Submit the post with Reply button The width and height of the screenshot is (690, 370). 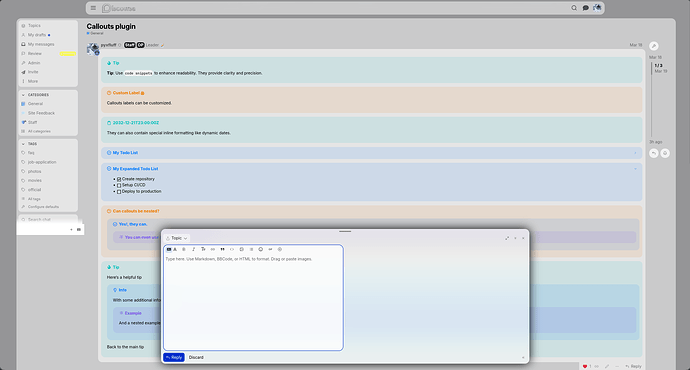pyautogui.click(x=174, y=357)
